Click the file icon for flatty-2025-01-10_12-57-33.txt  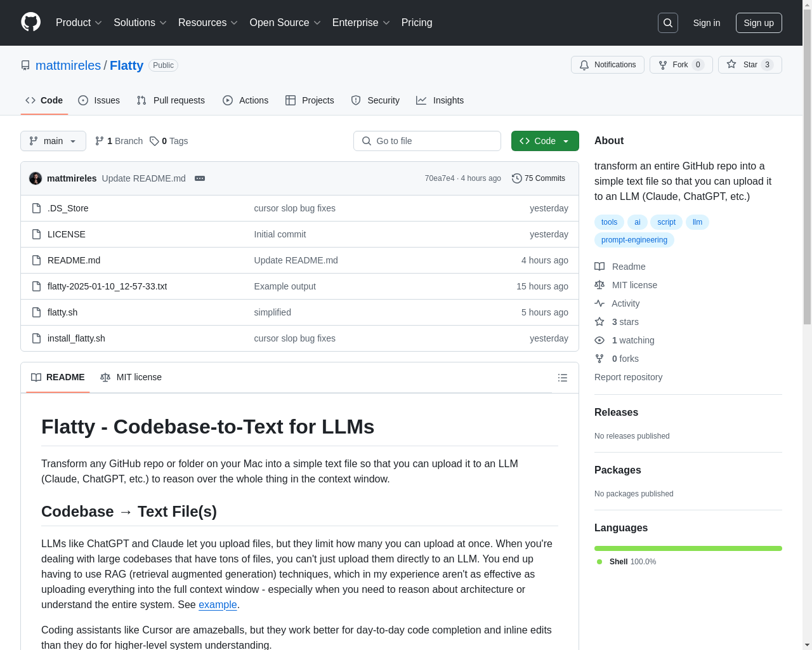coord(37,286)
